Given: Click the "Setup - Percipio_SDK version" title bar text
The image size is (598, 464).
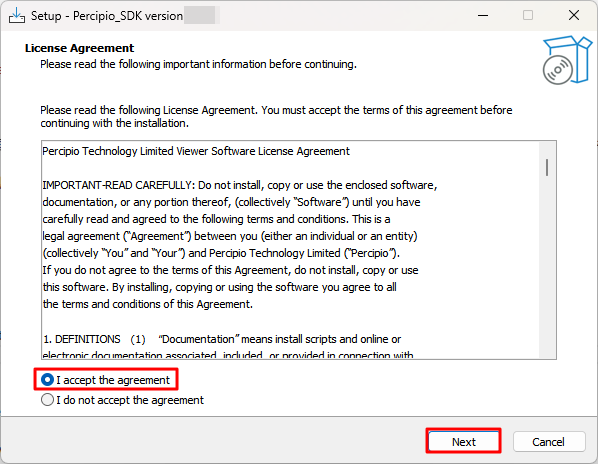Looking at the screenshot, I should tap(107, 16).
